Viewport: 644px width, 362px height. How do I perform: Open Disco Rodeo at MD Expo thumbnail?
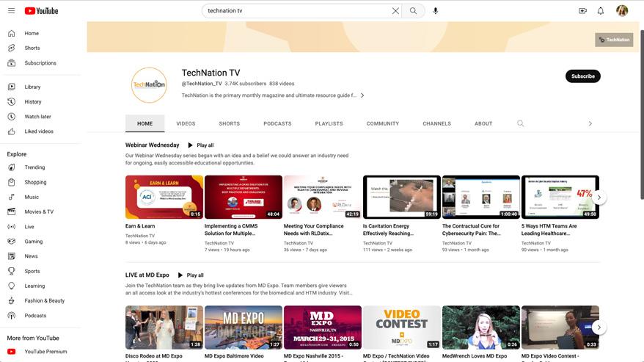pos(164,327)
